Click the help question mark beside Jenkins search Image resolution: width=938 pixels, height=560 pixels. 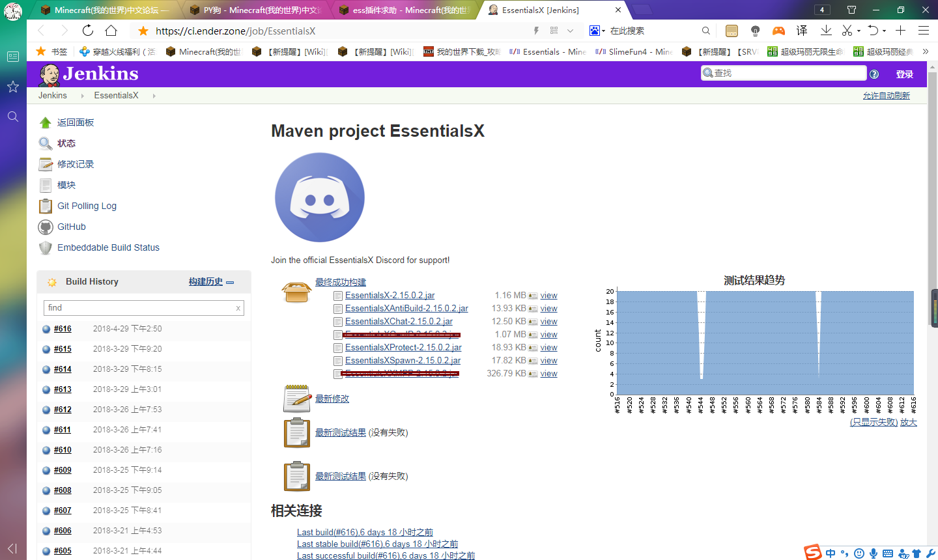(874, 74)
